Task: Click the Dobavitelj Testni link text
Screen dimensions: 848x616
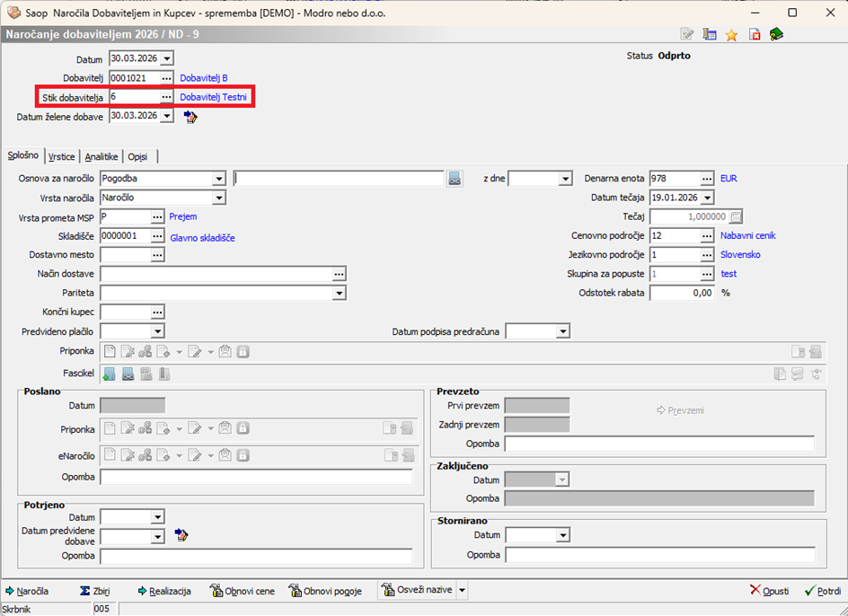Action: (x=213, y=97)
